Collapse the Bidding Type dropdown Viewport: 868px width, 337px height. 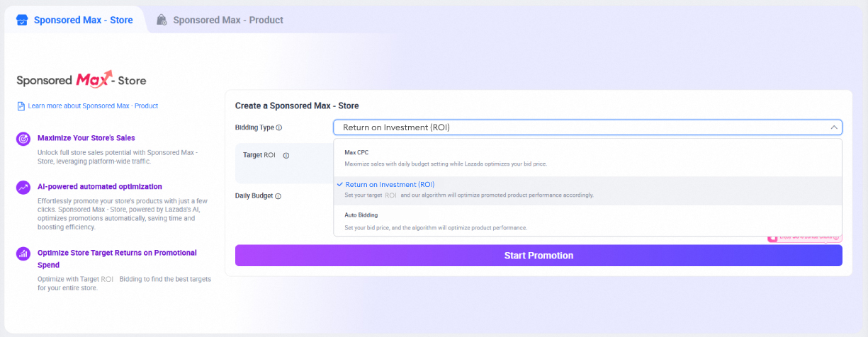coord(587,127)
